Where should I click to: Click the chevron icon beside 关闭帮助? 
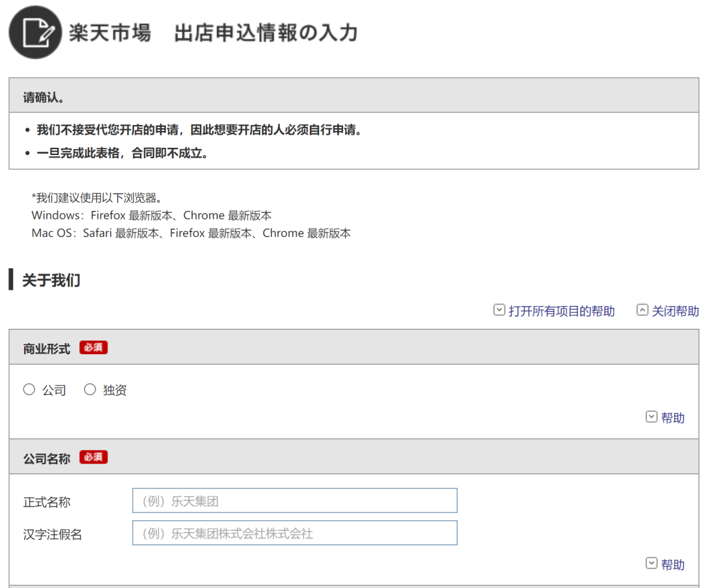[x=642, y=310]
